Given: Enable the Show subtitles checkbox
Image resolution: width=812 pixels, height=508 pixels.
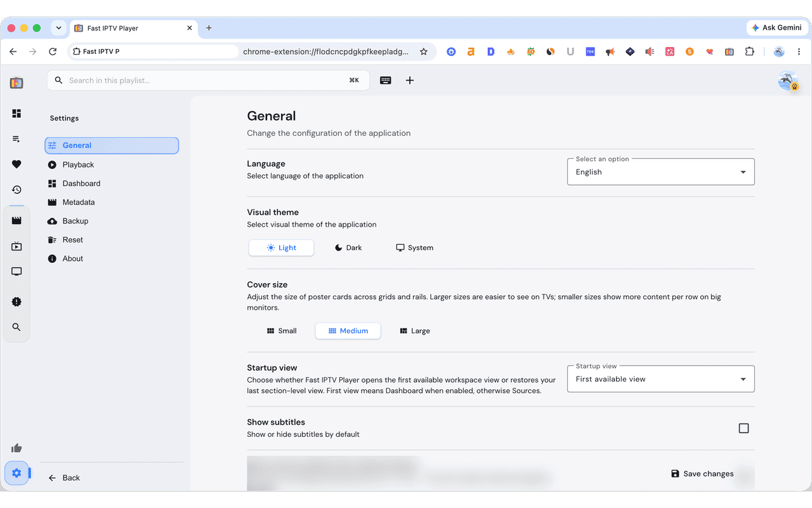Looking at the screenshot, I should [743, 429].
